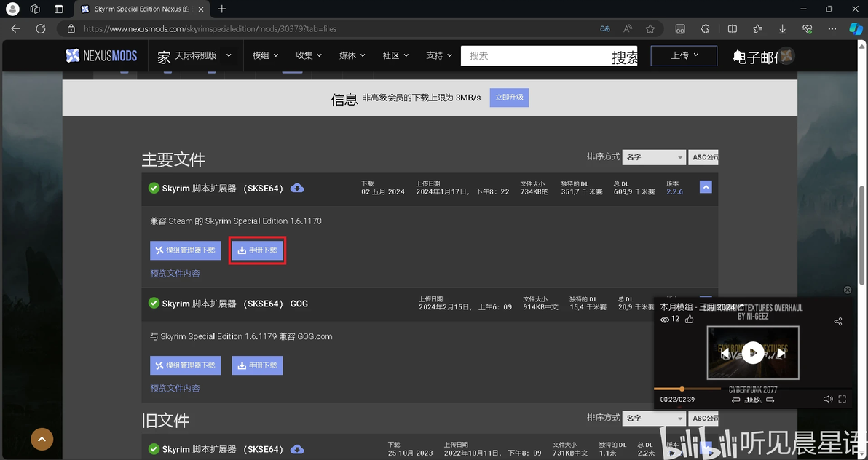Open 预览文件内容 under the Steam SKSE64 file
The height and width of the screenshot is (460, 868).
pos(175,274)
